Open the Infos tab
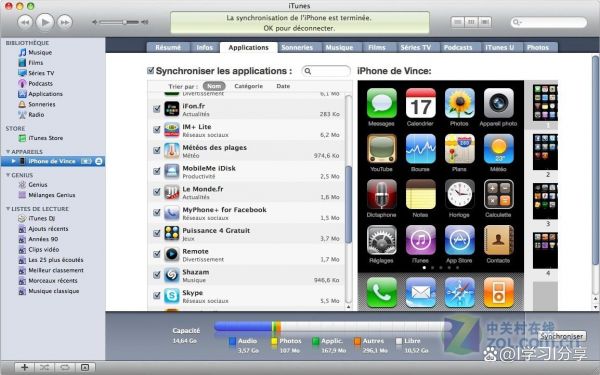This screenshot has height=375, width=600. coord(205,47)
